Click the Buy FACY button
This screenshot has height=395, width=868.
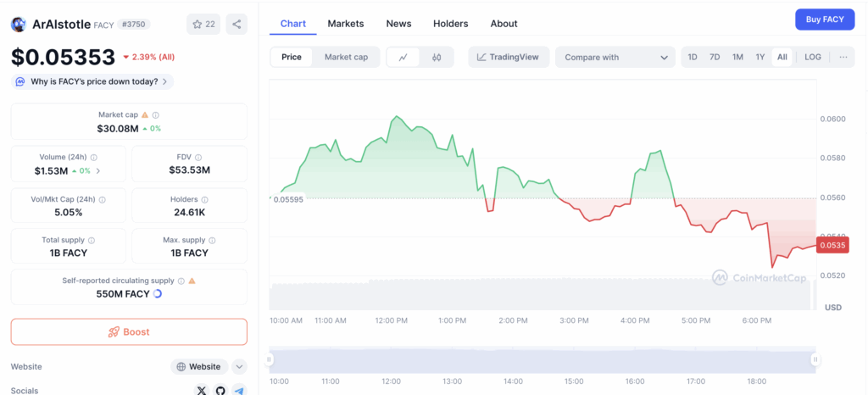click(x=824, y=19)
